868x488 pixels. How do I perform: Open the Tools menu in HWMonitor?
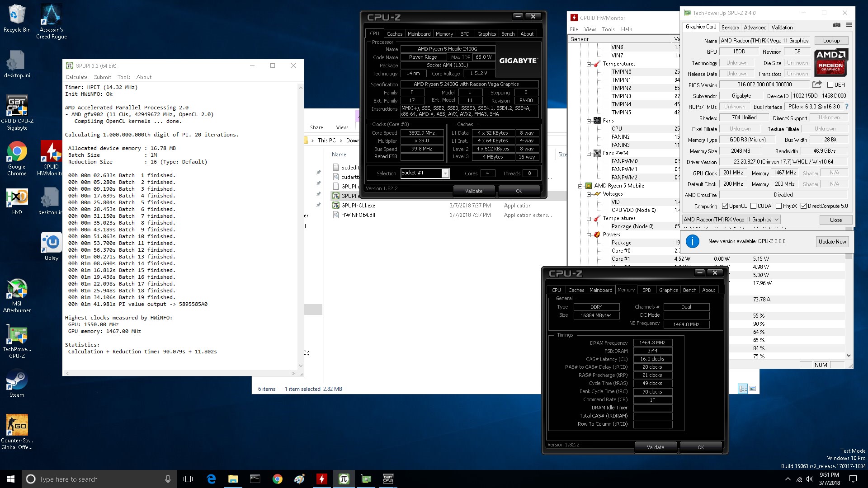point(608,29)
